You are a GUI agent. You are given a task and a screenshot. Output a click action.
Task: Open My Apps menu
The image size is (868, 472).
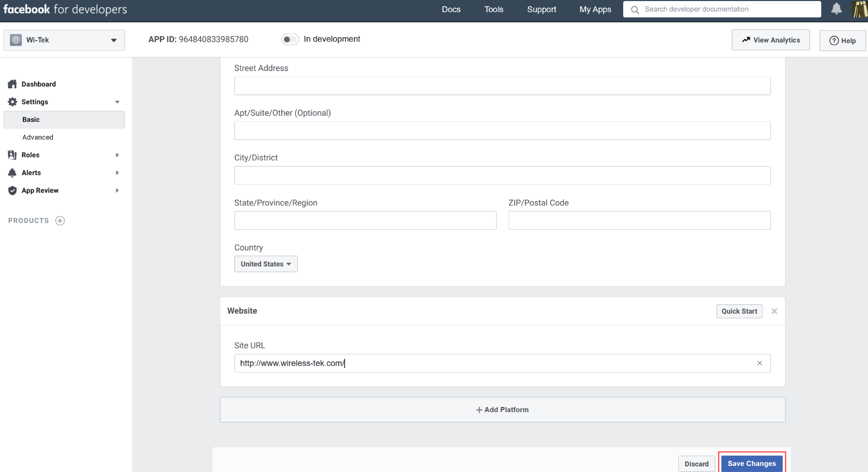[x=595, y=9]
